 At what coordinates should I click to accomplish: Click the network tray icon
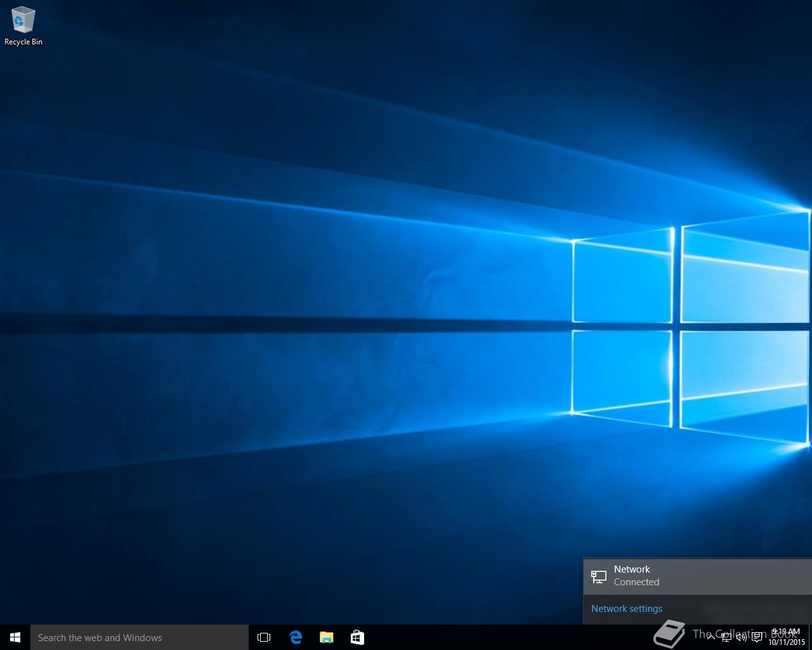pyautogui.click(x=726, y=637)
